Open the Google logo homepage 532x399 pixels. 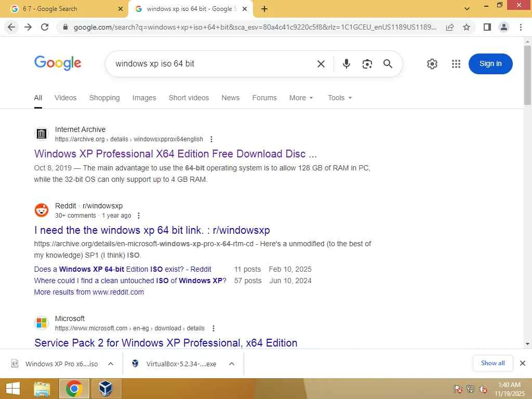pos(58,63)
